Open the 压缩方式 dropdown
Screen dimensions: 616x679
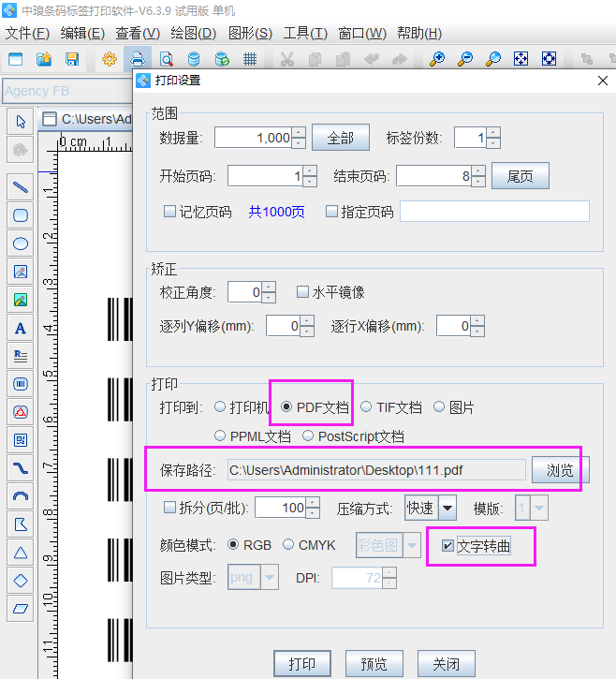447,508
